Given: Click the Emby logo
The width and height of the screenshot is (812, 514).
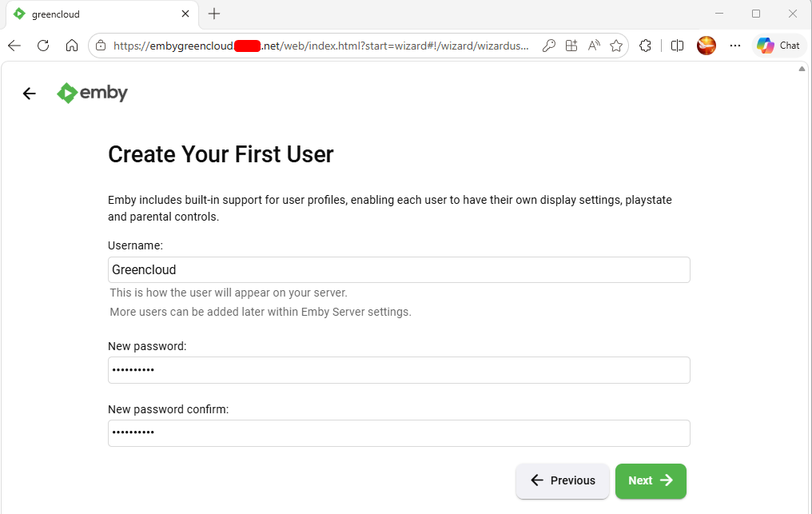Looking at the screenshot, I should click(92, 94).
